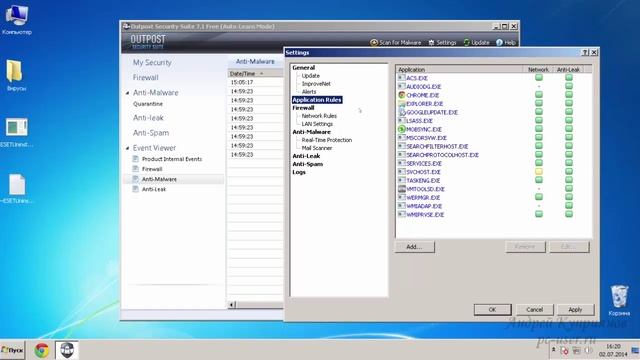The image size is (640, 360).
Task: Click the Chrome taskbar icon
Action: (x=42, y=350)
